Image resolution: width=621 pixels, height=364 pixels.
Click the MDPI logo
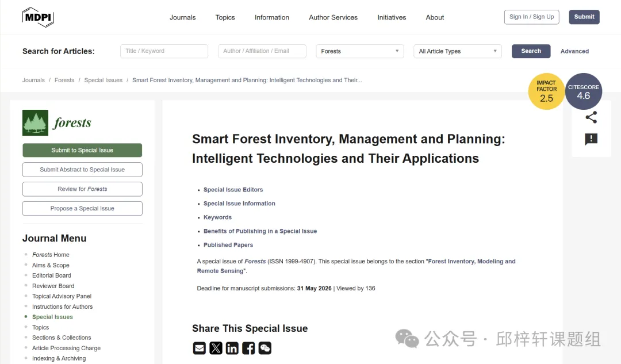coord(38,17)
